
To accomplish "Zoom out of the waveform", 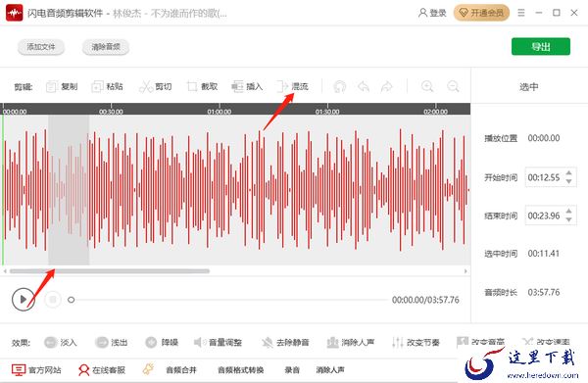I will (453, 86).
